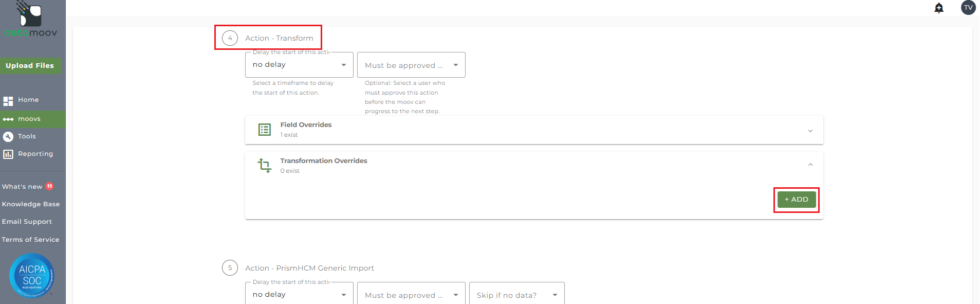Open What's new in sidebar
This screenshot has height=304, width=980.
(x=22, y=187)
